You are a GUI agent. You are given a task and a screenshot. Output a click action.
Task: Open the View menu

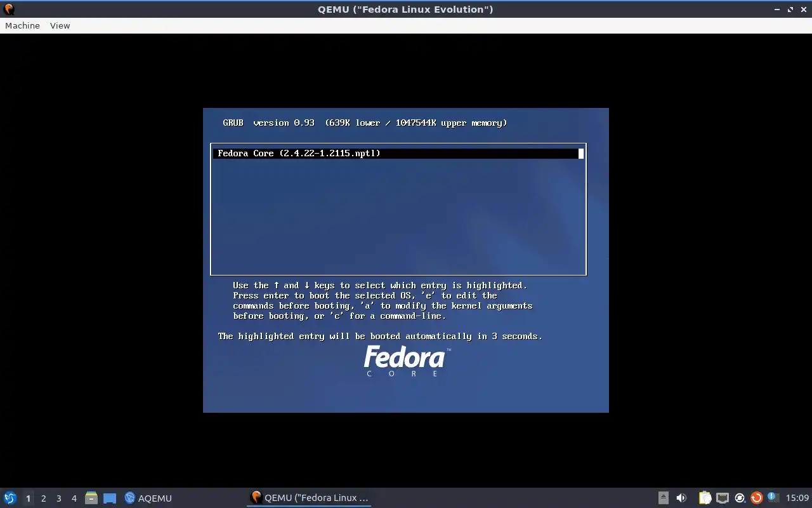point(60,25)
